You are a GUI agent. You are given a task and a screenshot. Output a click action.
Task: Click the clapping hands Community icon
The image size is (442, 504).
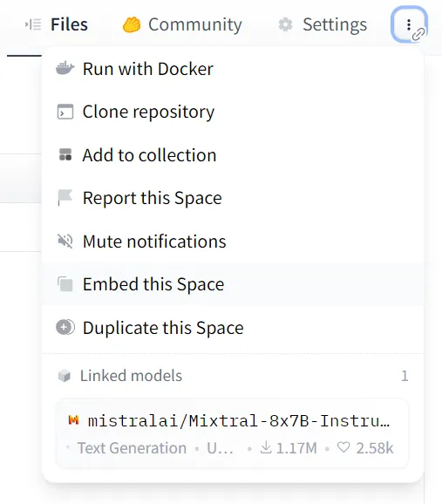(132, 24)
